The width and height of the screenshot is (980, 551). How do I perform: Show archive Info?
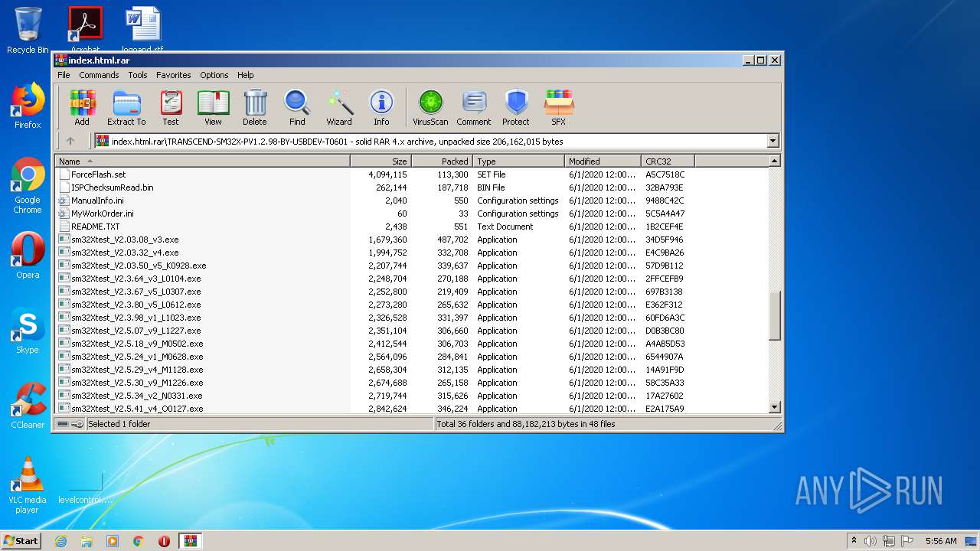pyautogui.click(x=381, y=107)
